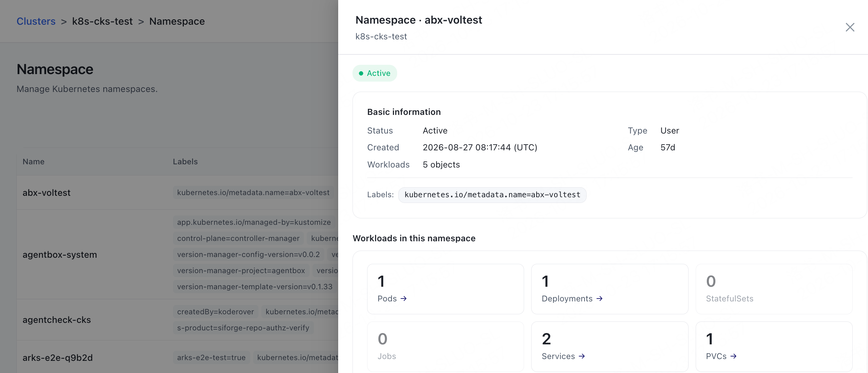Select the Jobs card showing 0
Viewport: 868px width, 373px height.
point(445,347)
